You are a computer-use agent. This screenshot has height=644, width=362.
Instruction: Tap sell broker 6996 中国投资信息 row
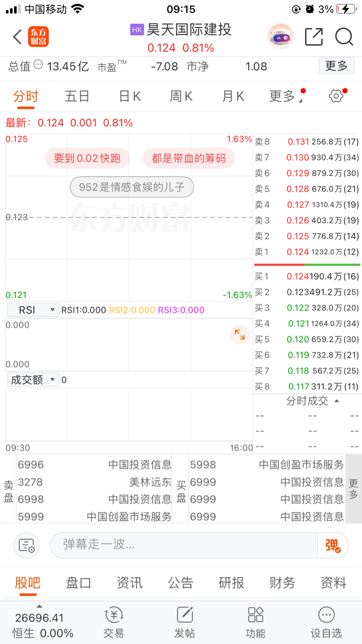tap(94, 465)
